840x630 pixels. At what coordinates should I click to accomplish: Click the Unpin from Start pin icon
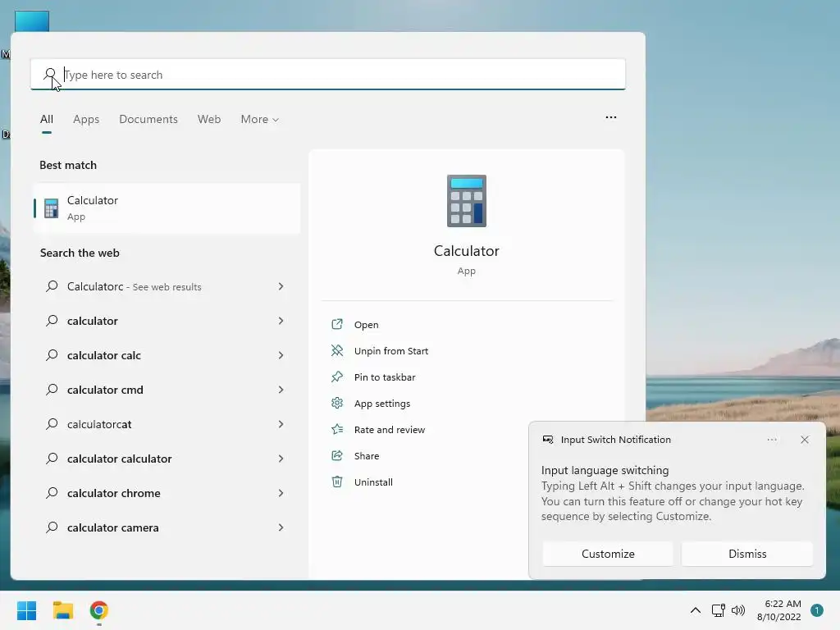337,350
